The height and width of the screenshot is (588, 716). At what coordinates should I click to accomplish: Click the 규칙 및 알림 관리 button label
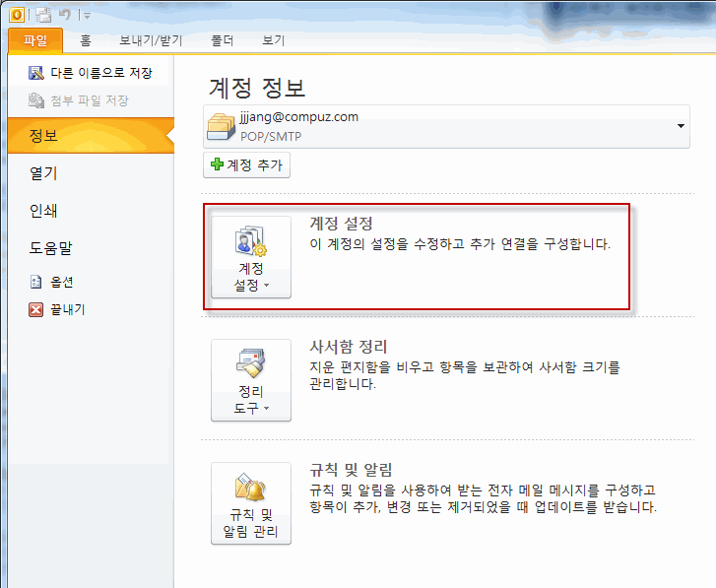pos(251,523)
